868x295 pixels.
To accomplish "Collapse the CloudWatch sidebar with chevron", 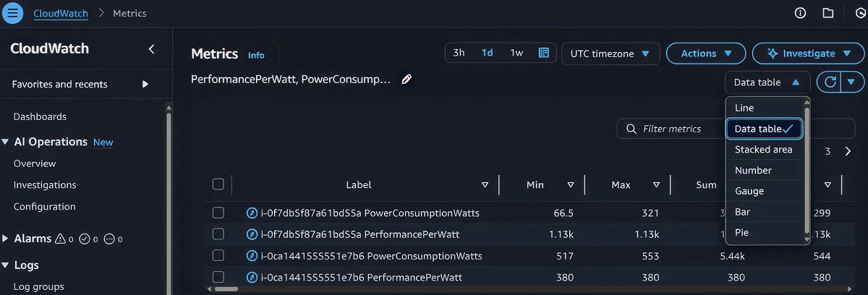I will 151,49.
